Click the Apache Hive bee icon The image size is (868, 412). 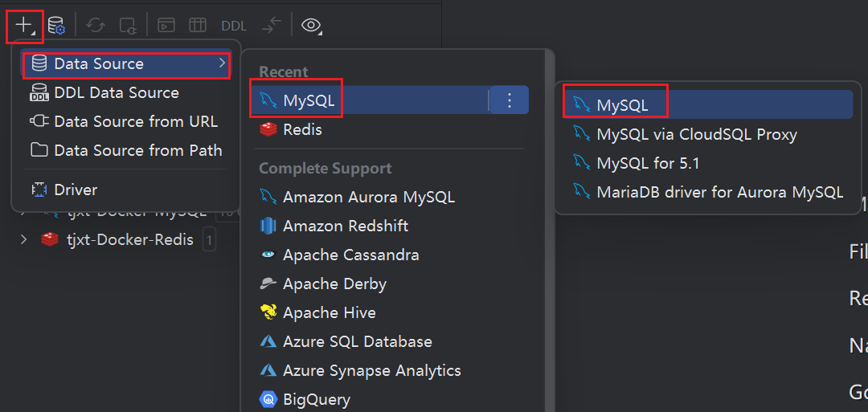click(x=268, y=312)
